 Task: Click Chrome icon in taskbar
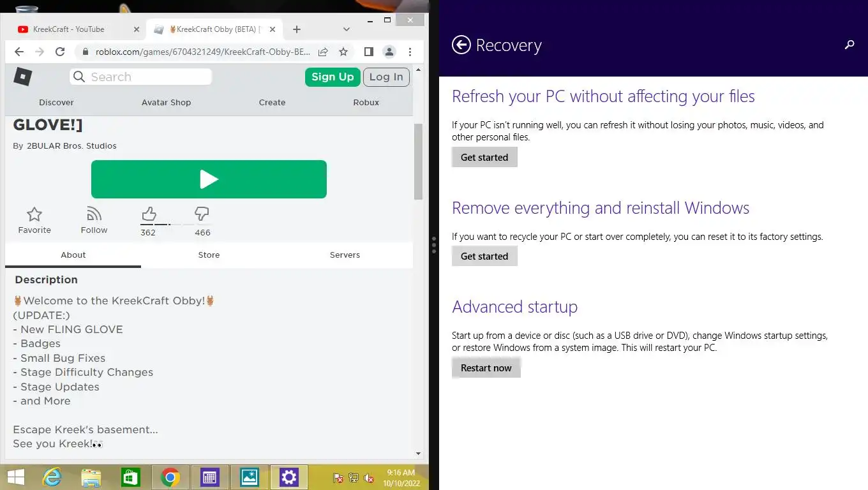pos(170,477)
